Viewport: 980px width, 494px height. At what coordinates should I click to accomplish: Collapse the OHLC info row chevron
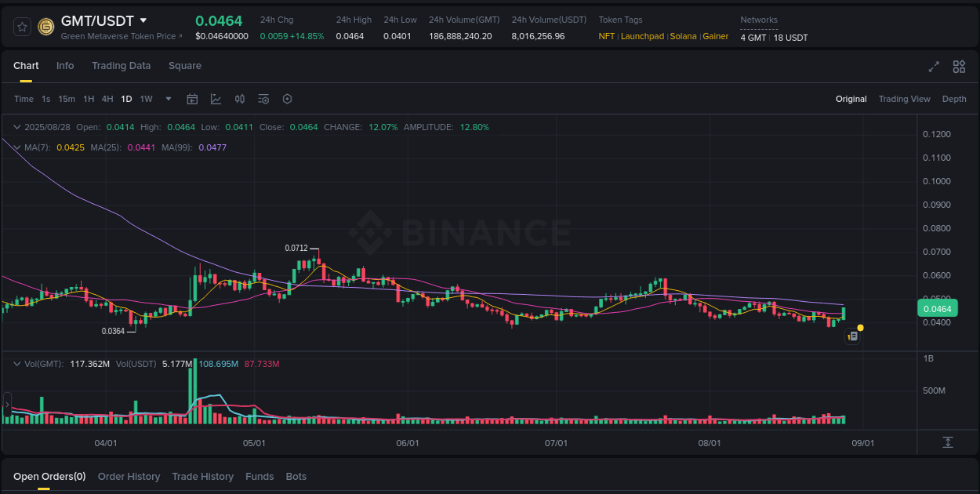point(17,126)
